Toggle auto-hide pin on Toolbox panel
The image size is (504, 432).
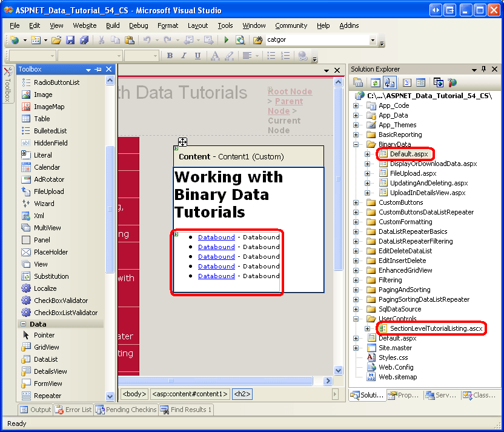[99, 69]
